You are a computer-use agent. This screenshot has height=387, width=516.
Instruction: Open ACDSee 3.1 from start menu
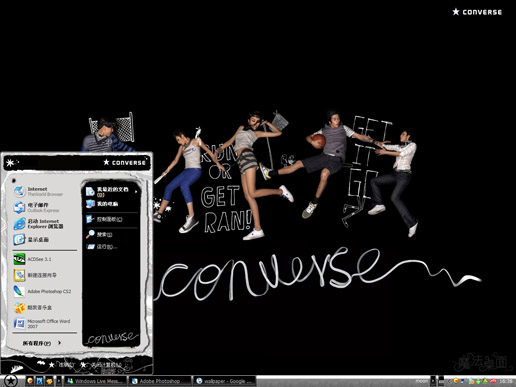pyautogui.click(x=33, y=259)
